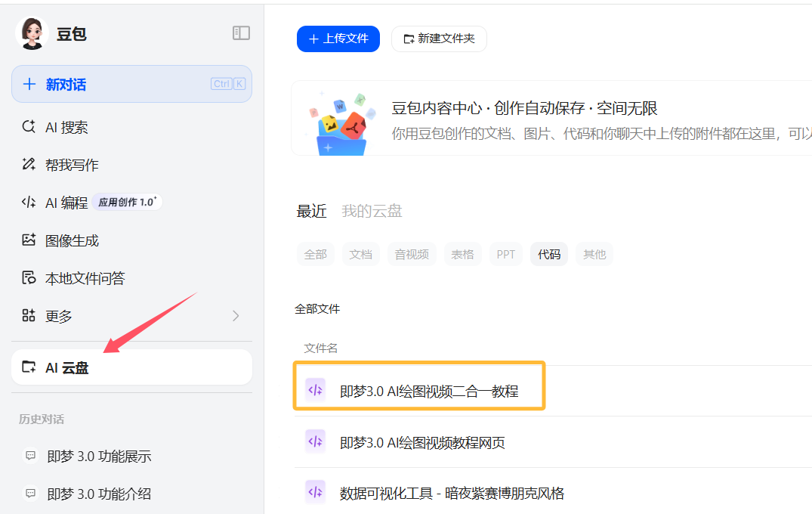Open 帮我写作 writing assistant
This screenshot has height=514, width=812.
point(72,166)
